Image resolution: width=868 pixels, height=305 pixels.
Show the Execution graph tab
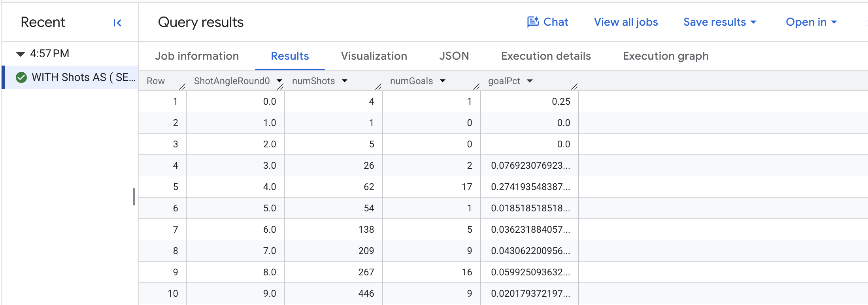click(x=666, y=56)
